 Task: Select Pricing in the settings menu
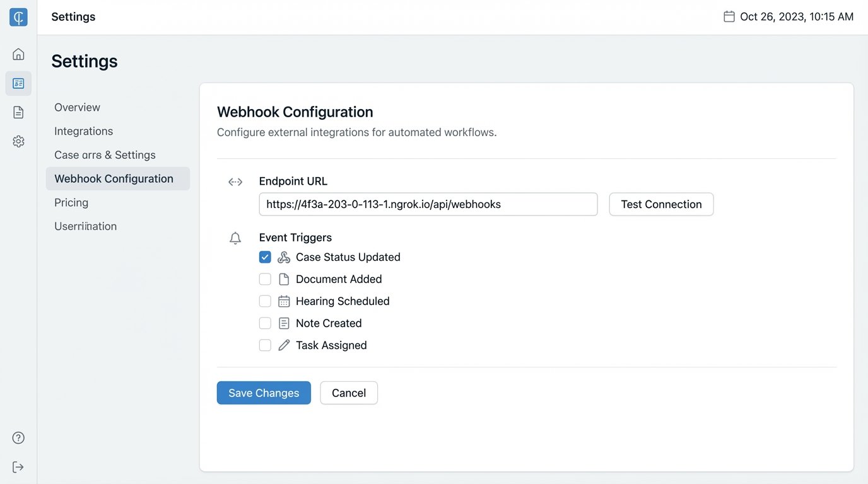(71, 202)
